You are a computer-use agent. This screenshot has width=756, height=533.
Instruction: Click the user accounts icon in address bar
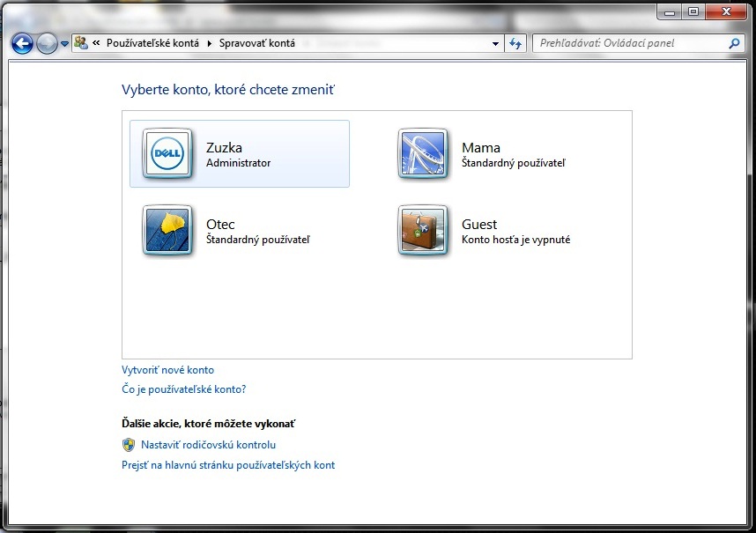click(x=81, y=43)
